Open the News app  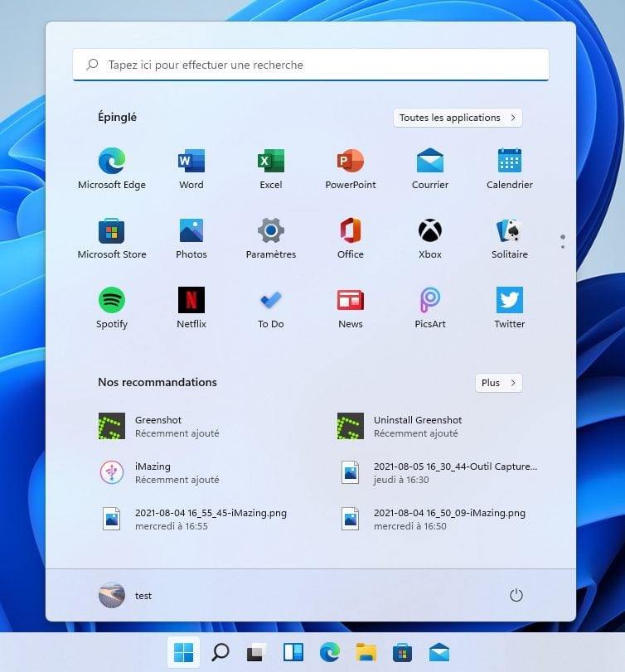click(x=351, y=307)
